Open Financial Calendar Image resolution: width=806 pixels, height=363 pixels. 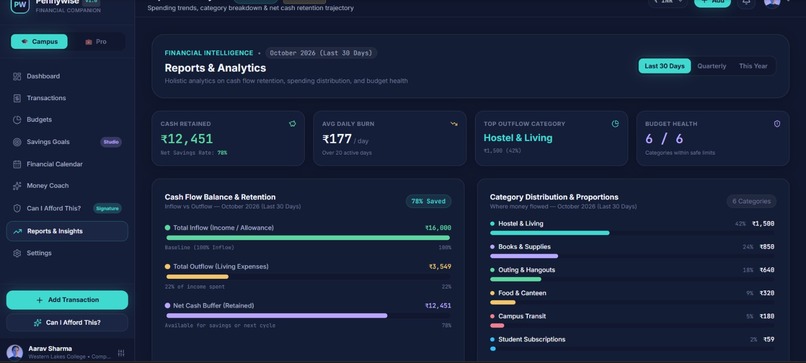click(x=67, y=164)
